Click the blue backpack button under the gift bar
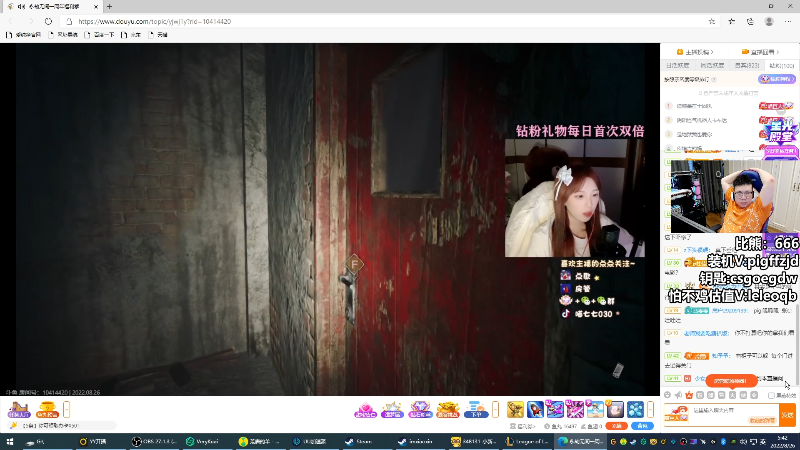The width and height of the screenshot is (800, 450). click(x=642, y=426)
